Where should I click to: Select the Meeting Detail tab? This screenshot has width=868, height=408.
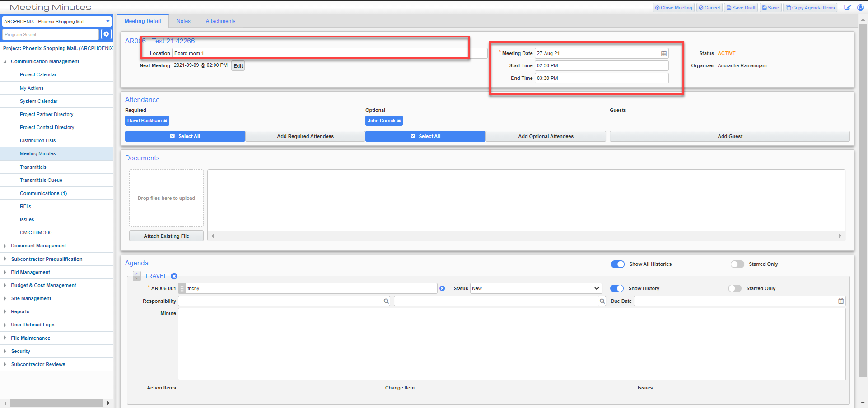[143, 21]
